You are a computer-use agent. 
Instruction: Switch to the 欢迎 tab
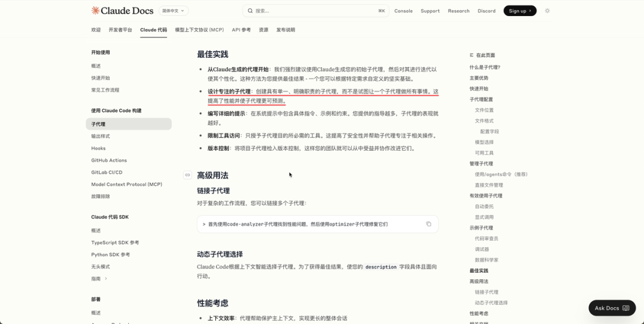click(x=95, y=30)
